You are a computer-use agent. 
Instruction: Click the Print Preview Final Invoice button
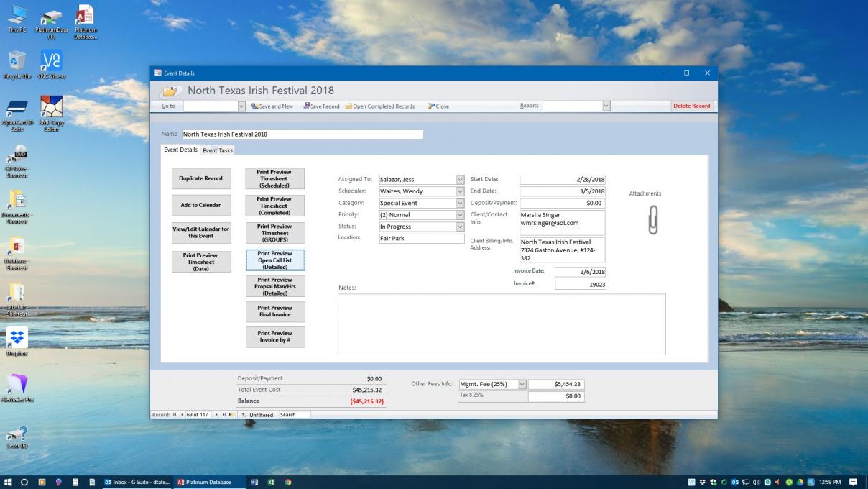275,311
